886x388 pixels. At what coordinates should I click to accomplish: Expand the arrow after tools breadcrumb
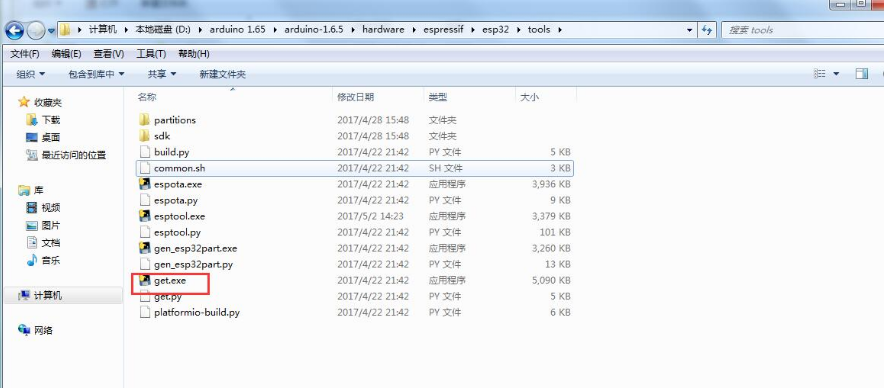click(559, 29)
